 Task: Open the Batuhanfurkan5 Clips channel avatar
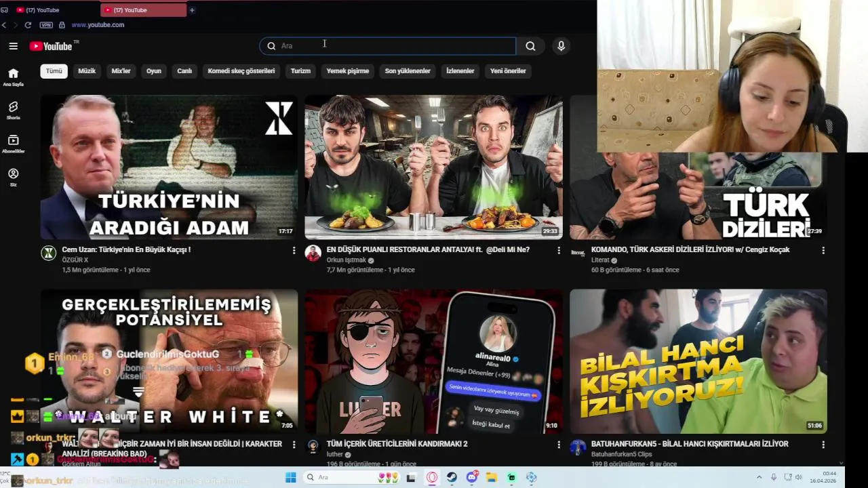pos(578,447)
